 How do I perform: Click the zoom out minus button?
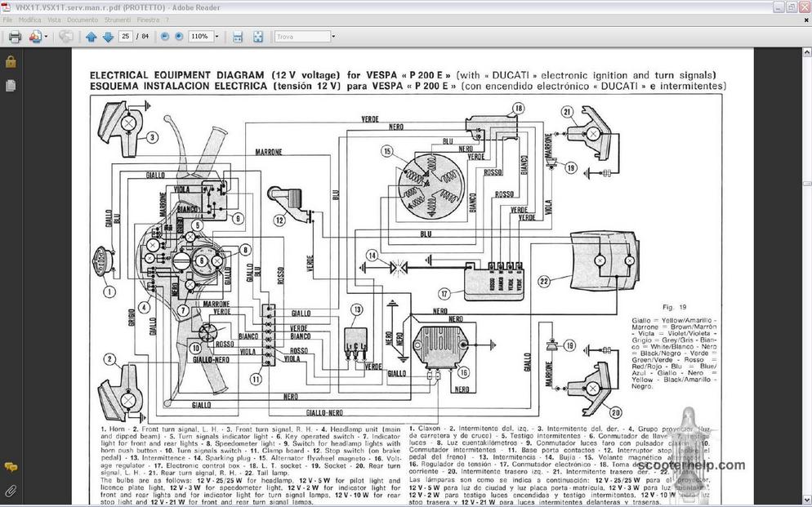[x=166, y=37]
